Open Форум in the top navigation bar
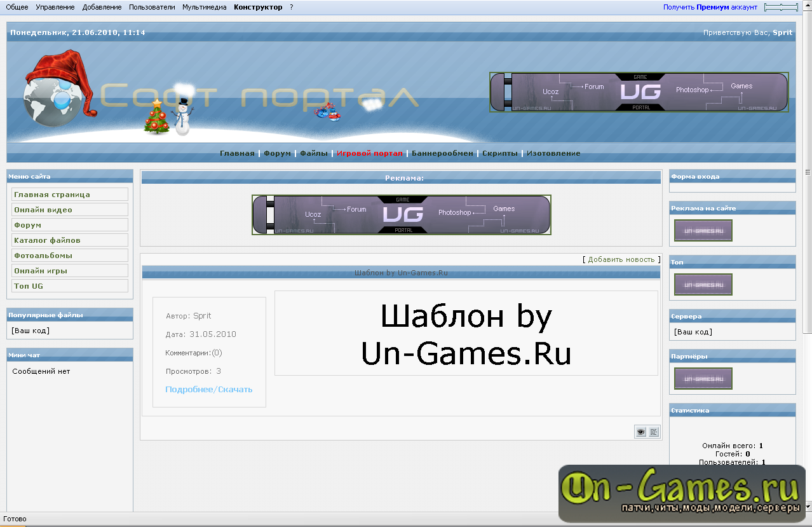The image size is (812, 527). pyautogui.click(x=277, y=153)
